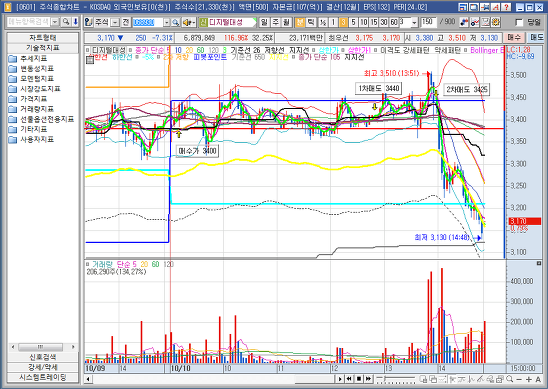Click the 매수 buy button
Image resolution: width=548 pixels, height=389 pixels.
tap(514, 38)
